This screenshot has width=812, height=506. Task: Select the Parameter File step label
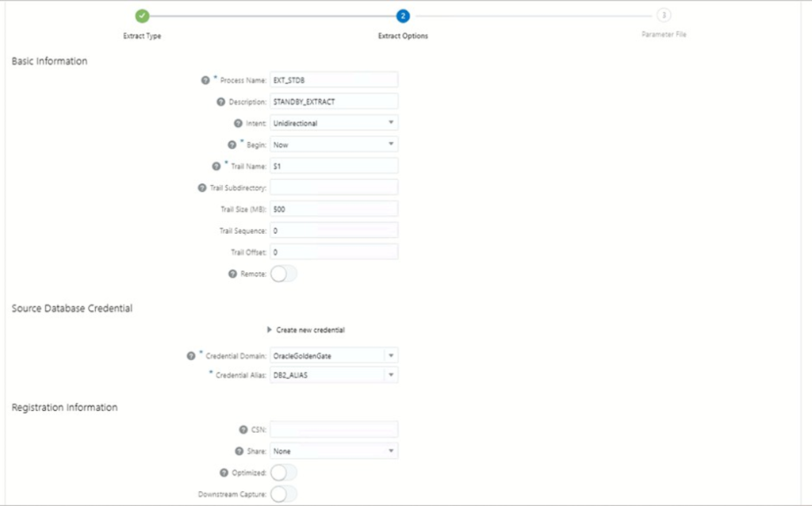(664, 34)
